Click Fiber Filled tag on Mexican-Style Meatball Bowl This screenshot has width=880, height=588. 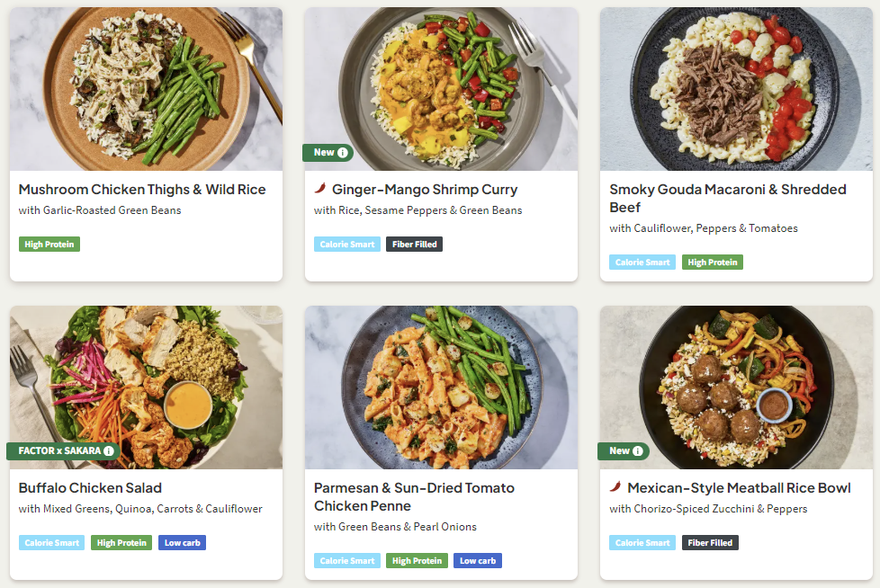point(709,543)
